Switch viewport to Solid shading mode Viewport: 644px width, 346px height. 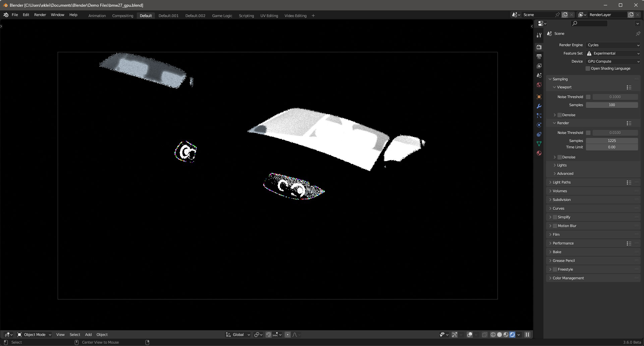(499, 334)
